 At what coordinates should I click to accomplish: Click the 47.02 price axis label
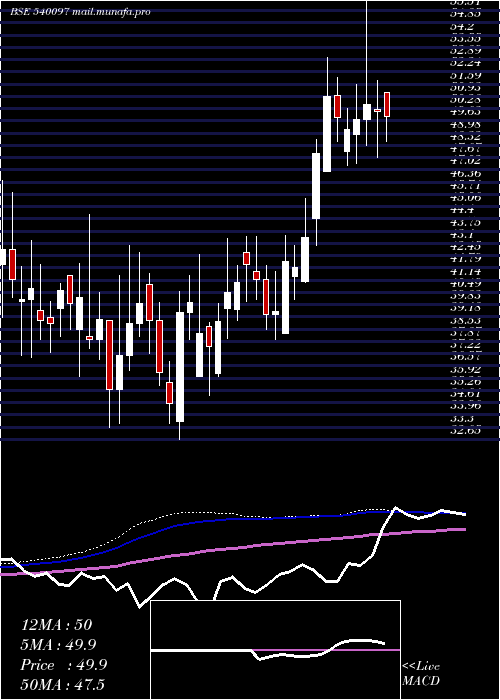[x=465, y=161]
